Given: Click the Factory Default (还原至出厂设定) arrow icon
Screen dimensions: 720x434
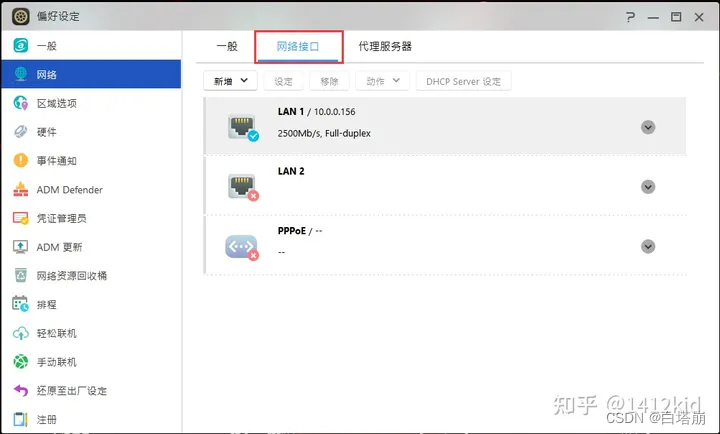Looking at the screenshot, I should coord(21,390).
